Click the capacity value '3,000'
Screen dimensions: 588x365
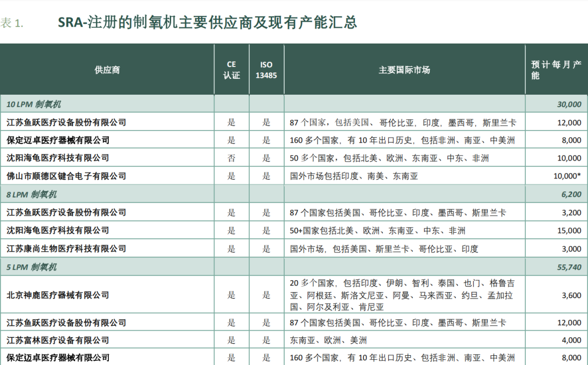pos(571,249)
